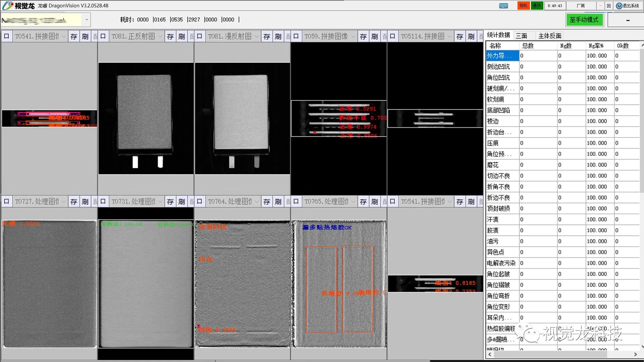The width and height of the screenshot is (644, 362).
Task: Click the green 至手动模式 button
Action: click(584, 20)
